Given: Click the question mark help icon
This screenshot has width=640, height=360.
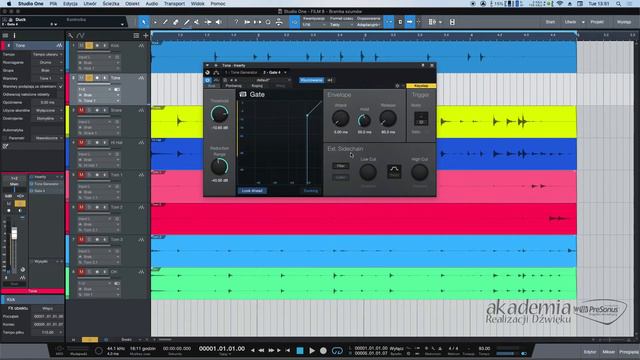Looking at the screenshot, I should point(236,22).
